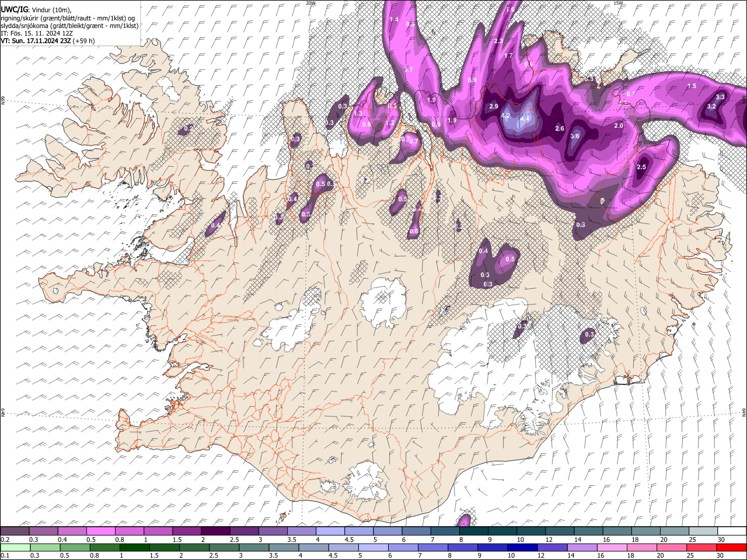Click the 3.3 value offshore northeast
Screen dimensions: 747x560
720,97
